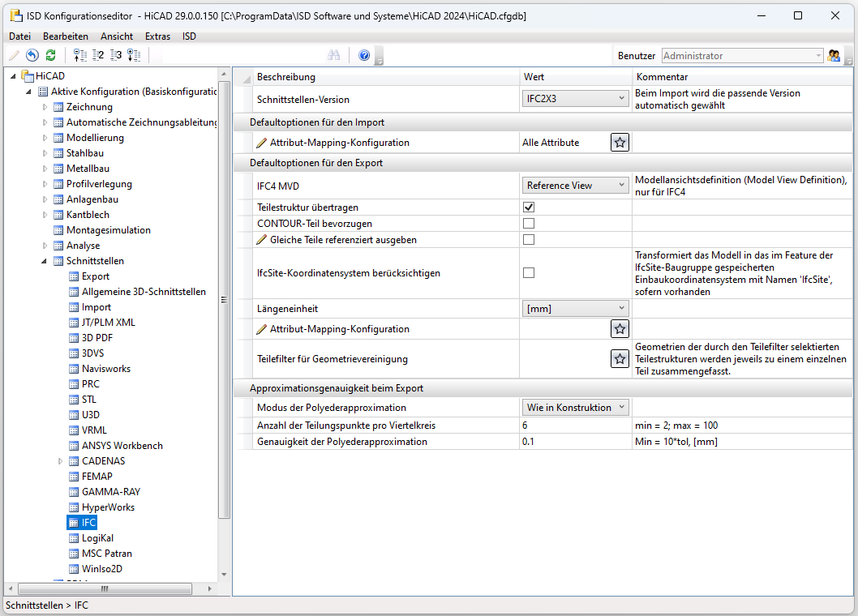Select VRML tree item
The height and width of the screenshot is (616, 858).
[94, 430]
